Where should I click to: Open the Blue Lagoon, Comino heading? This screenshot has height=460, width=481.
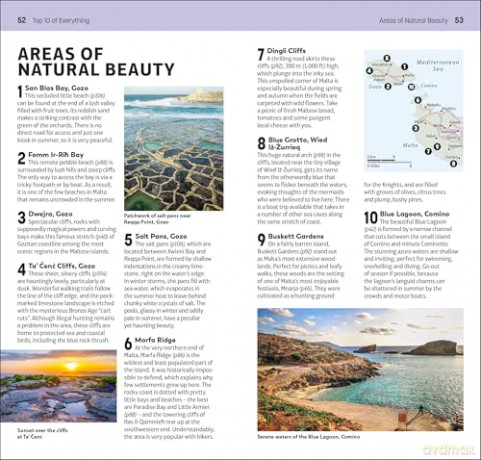click(x=415, y=214)
